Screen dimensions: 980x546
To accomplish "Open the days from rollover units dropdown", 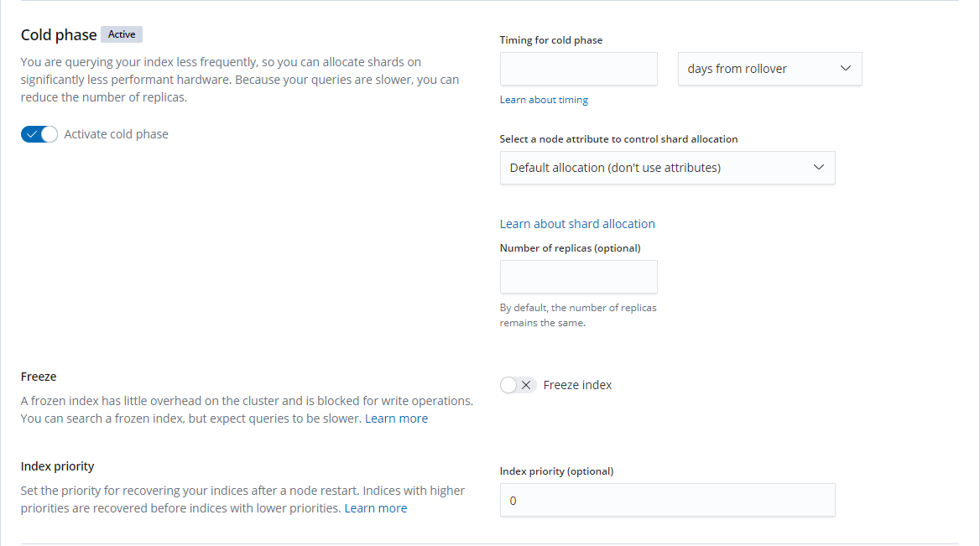I will pos(769,69).
